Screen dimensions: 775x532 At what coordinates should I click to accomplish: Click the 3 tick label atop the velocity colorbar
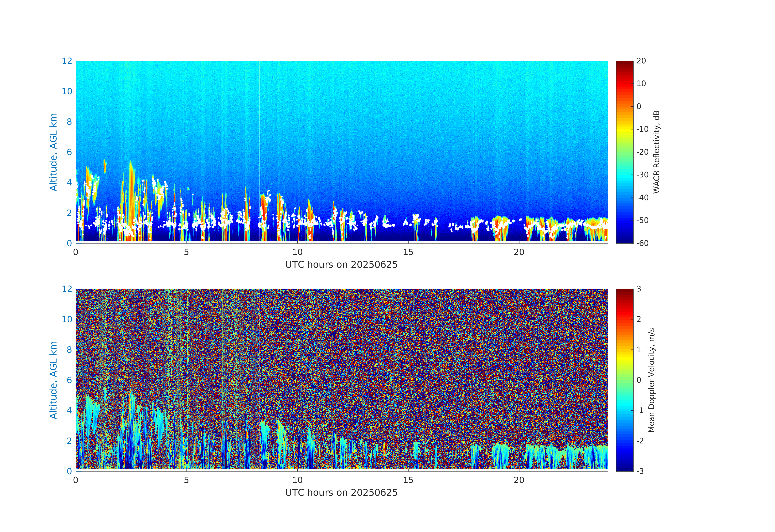pos(639,289)
